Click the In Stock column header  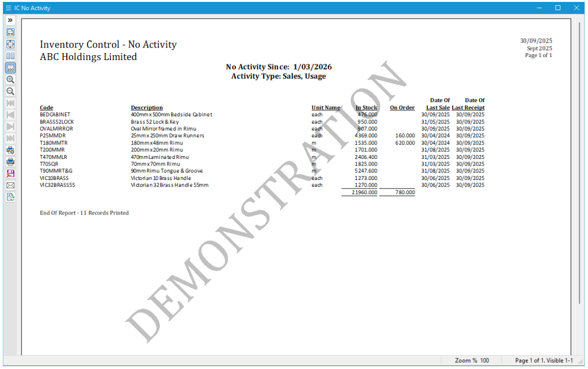(366, 107)
